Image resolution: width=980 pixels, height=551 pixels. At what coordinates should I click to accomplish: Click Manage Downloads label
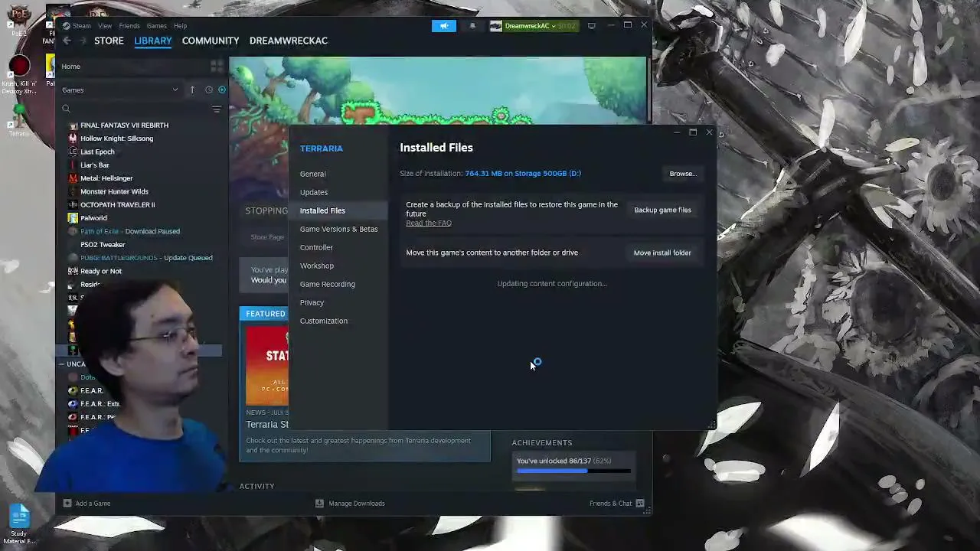click(x=357, y=504)
